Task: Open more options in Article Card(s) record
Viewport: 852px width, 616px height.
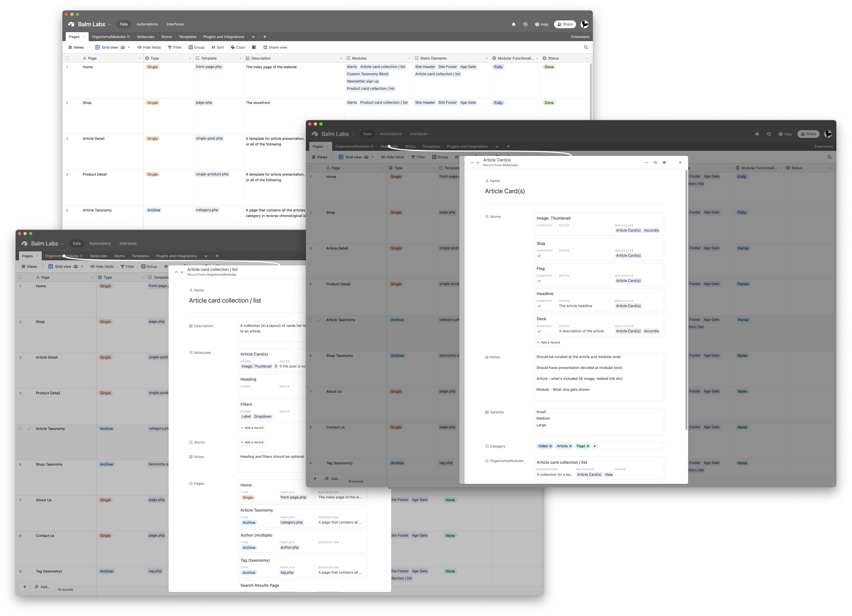Action: coord(646,163)
